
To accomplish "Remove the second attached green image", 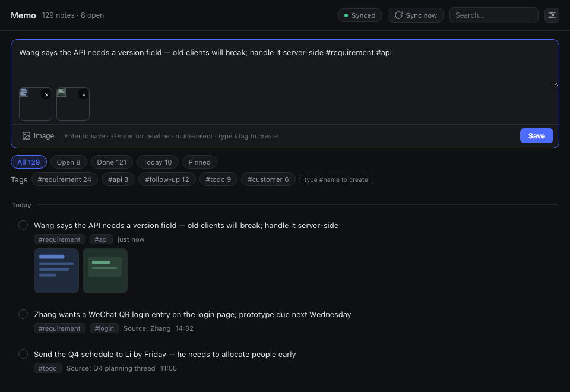I will click(x=84, y=95).
